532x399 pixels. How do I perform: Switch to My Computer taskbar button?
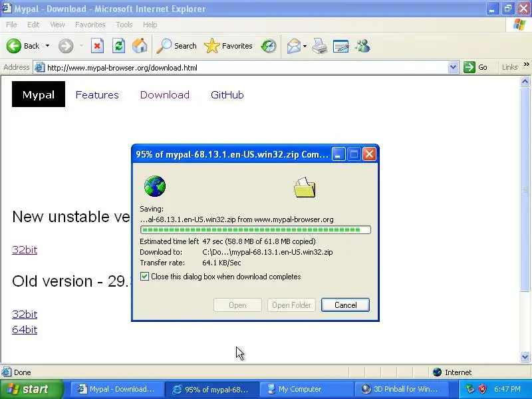pyautogui.click(x=307, y=389)
